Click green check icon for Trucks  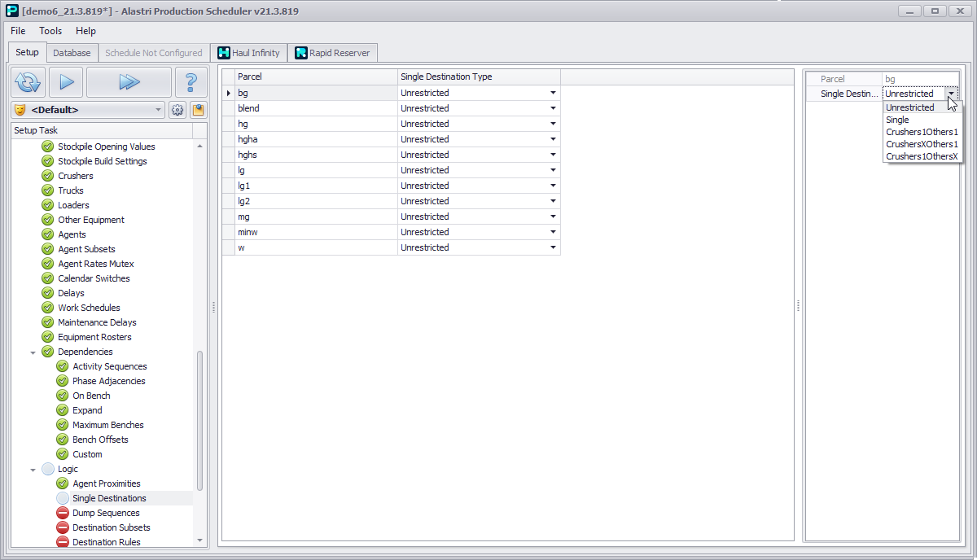click(47, 190)
